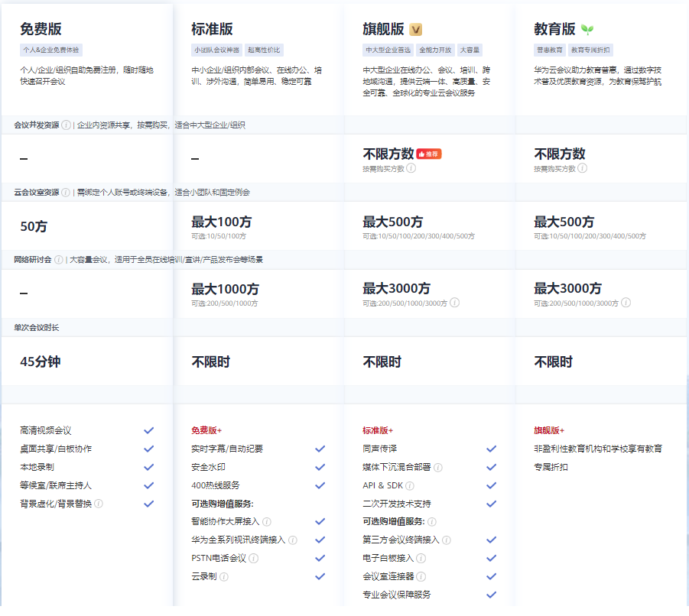Click info icon next to 网络研讨会
Viewport: 689px width, 616px height.
click(x=58, y=260)
